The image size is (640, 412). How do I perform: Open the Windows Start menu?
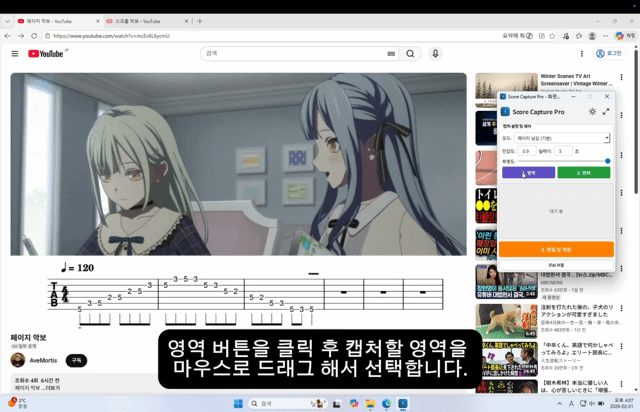point(238,403)
